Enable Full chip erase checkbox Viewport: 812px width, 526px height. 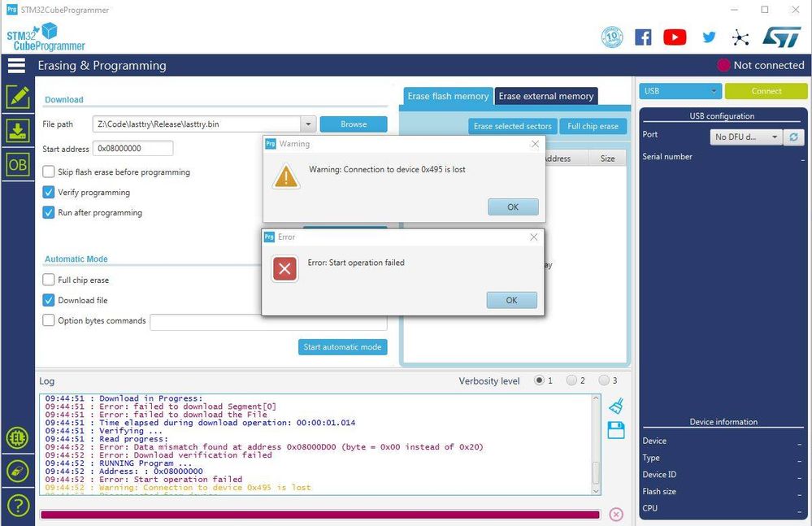[48, 280]
